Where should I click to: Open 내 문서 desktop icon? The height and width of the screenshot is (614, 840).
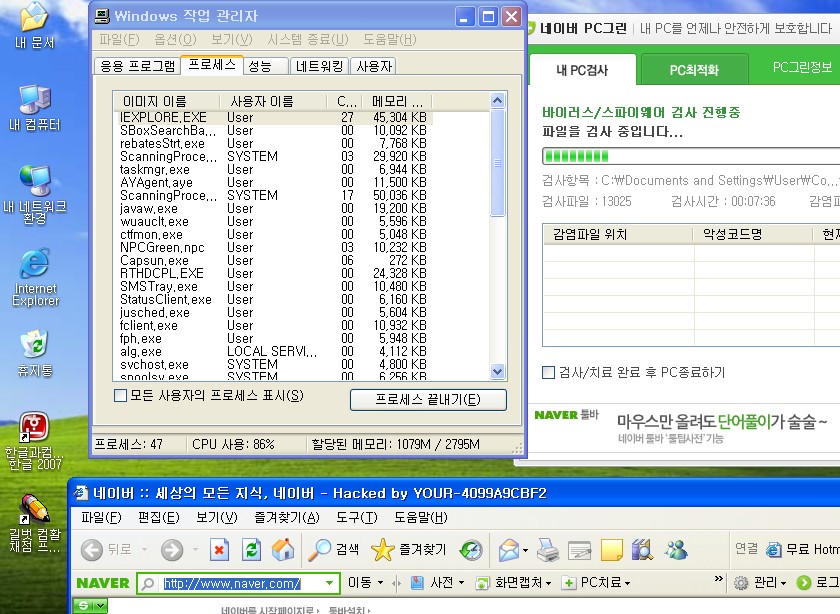[x=34, y=24]
